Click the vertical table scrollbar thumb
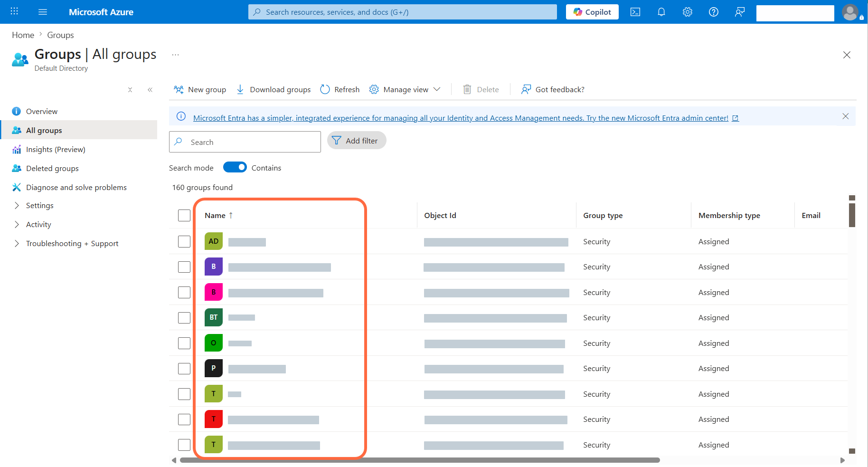 pos(852,215)
